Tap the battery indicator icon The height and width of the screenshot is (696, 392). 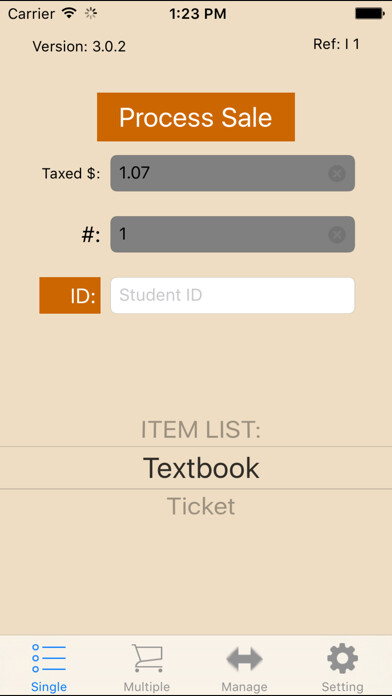tap(369, 14)
